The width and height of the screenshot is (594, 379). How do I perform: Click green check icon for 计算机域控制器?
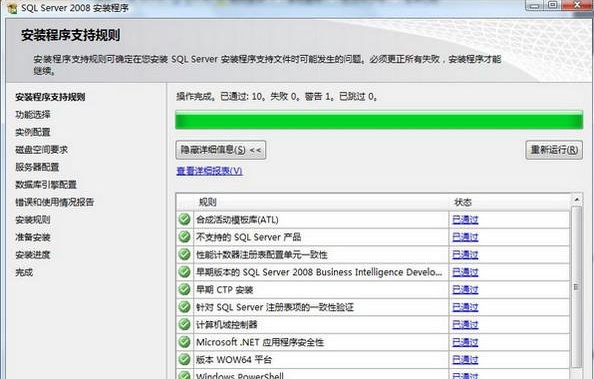click(x=184, y=324)
